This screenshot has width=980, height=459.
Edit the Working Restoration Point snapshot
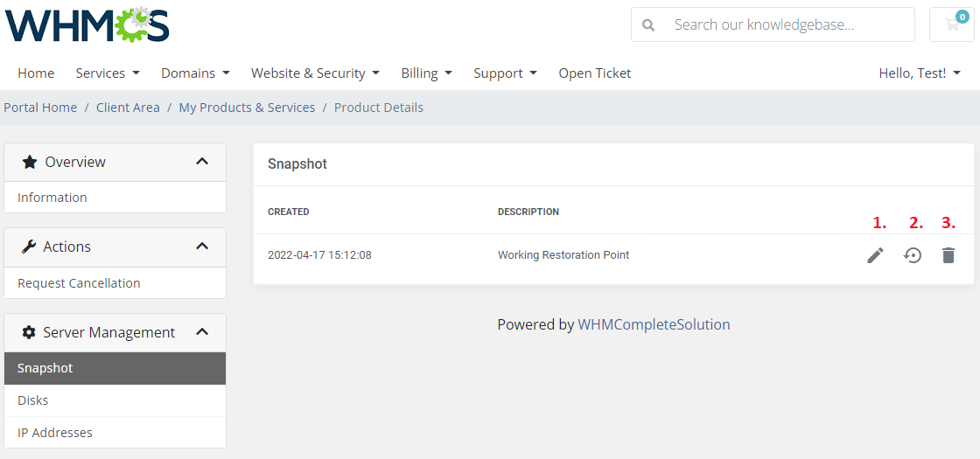pos(876,254)
